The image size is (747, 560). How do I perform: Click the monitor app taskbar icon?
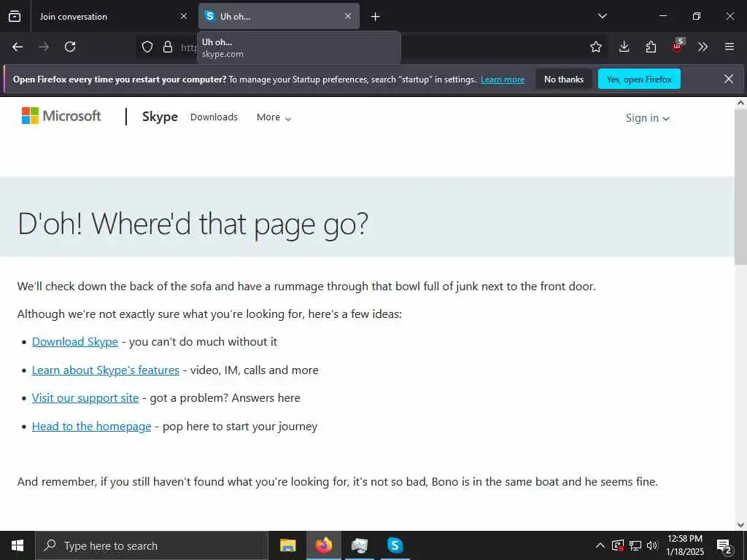tap(359, 545)
